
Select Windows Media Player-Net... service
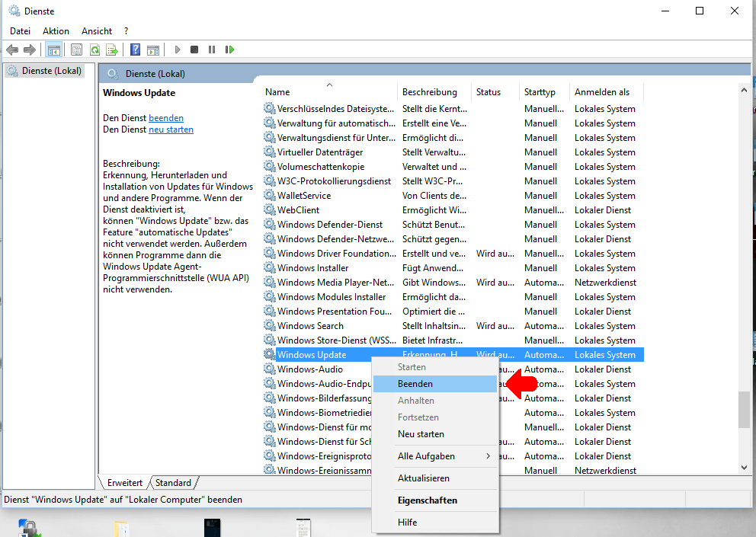[453, 283]
